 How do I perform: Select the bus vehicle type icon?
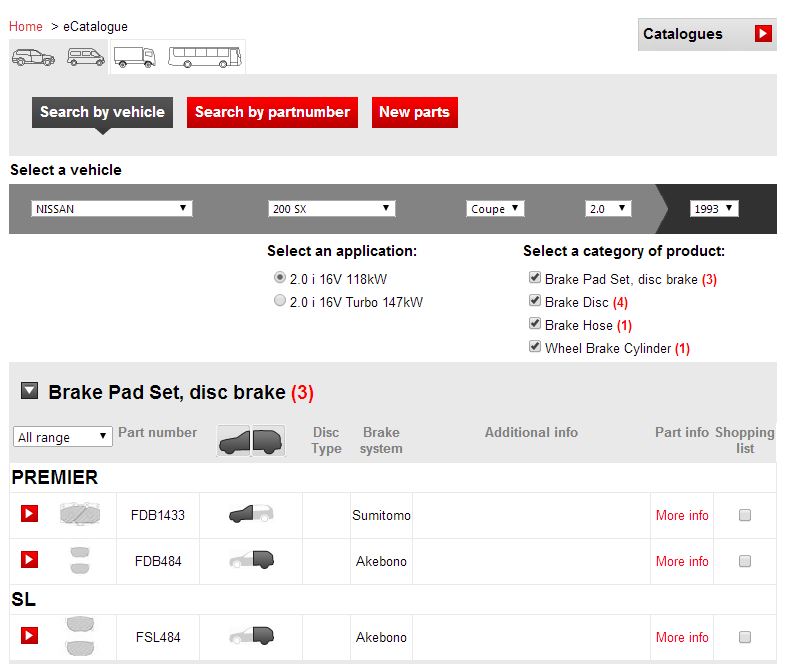(205, 57)
